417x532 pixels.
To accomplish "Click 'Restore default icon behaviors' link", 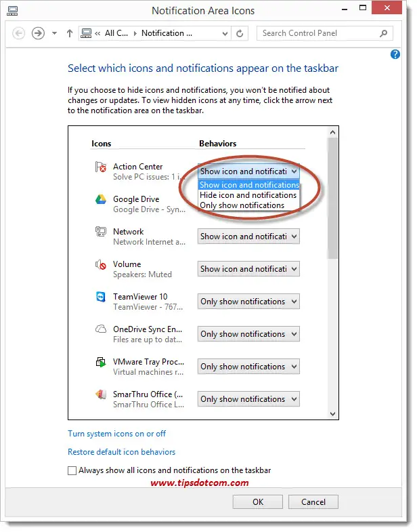I will coord(121,452).
